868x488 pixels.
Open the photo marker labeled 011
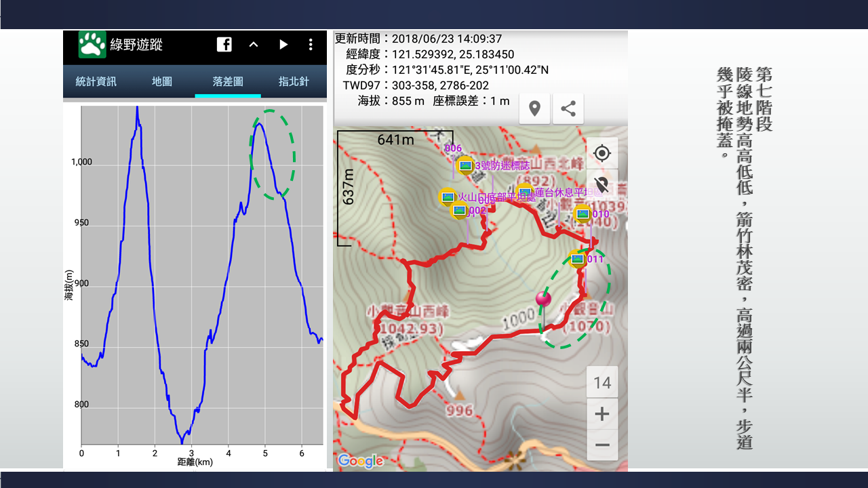point(578,259)
